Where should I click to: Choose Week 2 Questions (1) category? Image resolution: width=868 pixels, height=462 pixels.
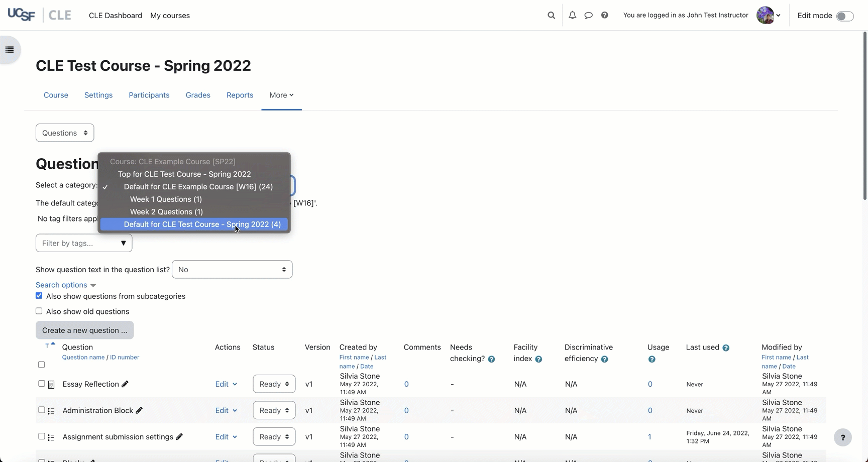pos(194,212)
